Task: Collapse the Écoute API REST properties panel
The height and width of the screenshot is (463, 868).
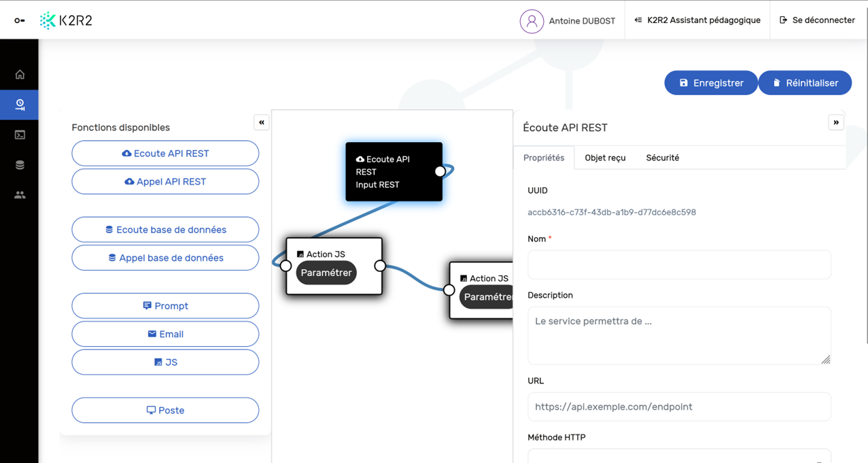Action: [835, 122]
